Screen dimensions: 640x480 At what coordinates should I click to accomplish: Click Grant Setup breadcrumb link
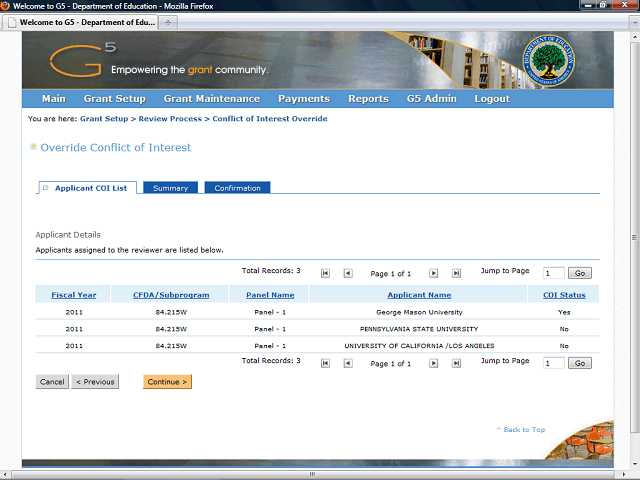pos(104,119)
